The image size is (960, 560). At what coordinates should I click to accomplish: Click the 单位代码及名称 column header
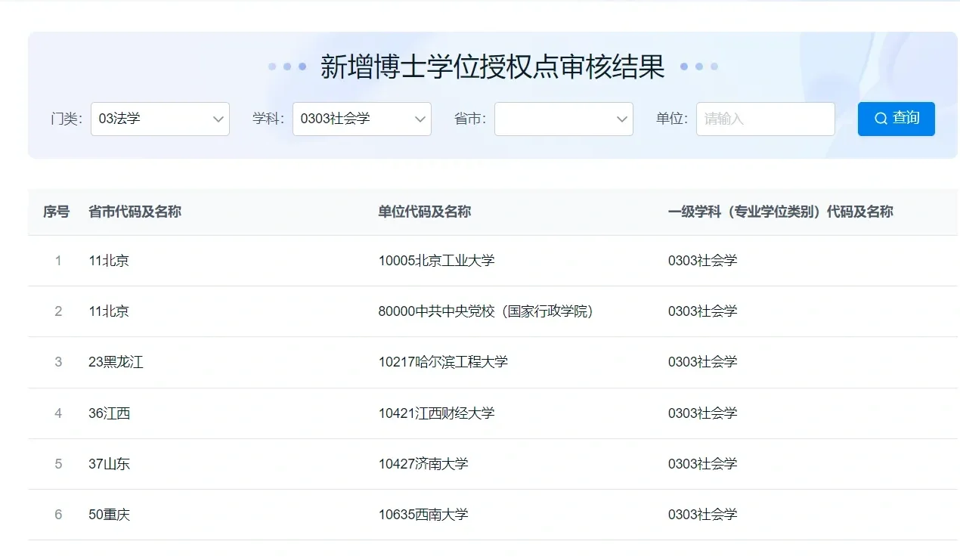pyautogui.click(x=425, y=212)
